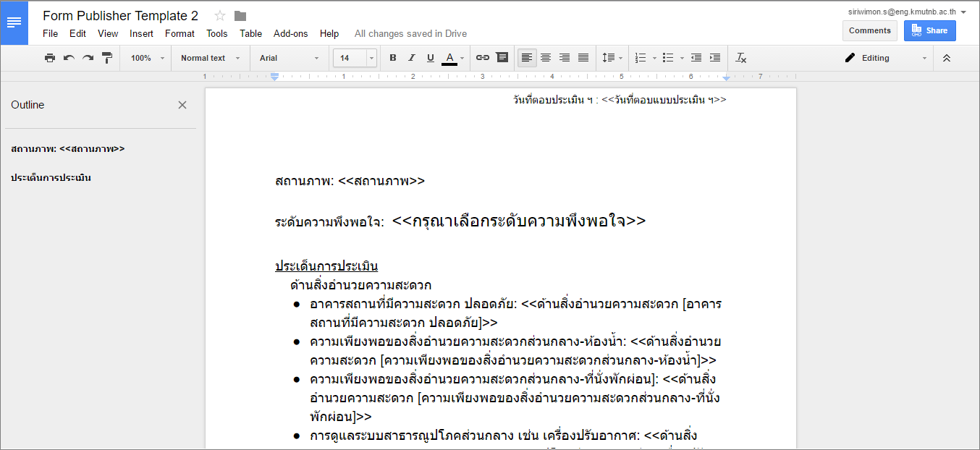Insert a comment
The width and height of the screenshot is (980, 450).
[x=502, y=58]
